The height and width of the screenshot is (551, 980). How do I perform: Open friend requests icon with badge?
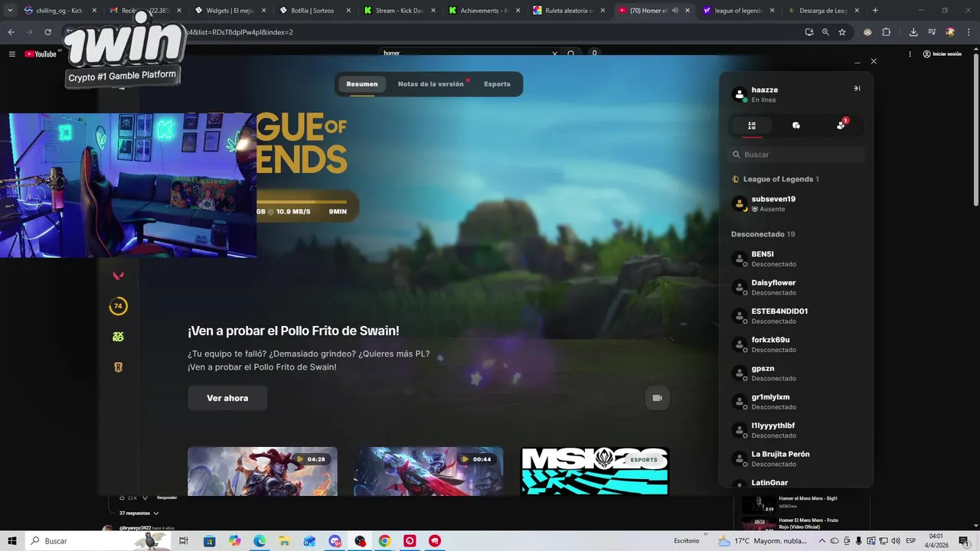click(x=841, y=125)
